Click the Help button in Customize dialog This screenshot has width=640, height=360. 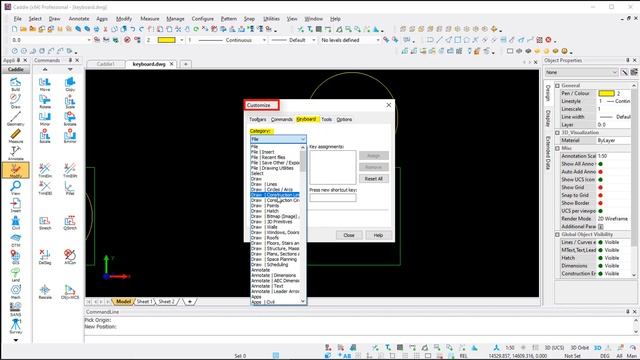[378, 236]
